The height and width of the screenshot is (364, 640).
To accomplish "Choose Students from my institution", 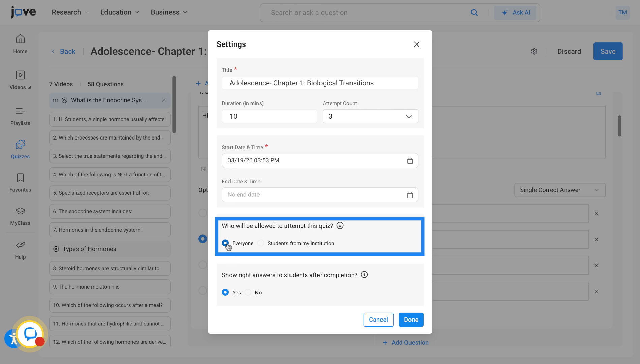I will 261,243.
